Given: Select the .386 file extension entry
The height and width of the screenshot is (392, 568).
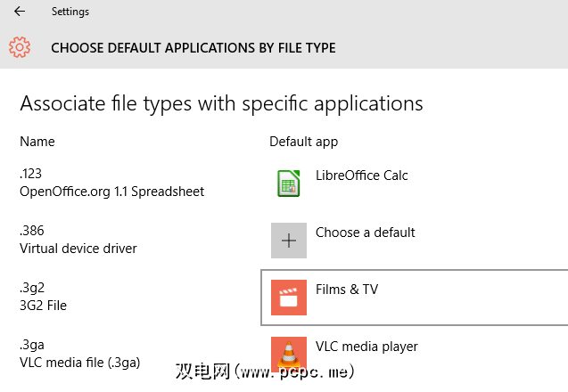Looking at the screenshot, I should click(x=31, y=231).
